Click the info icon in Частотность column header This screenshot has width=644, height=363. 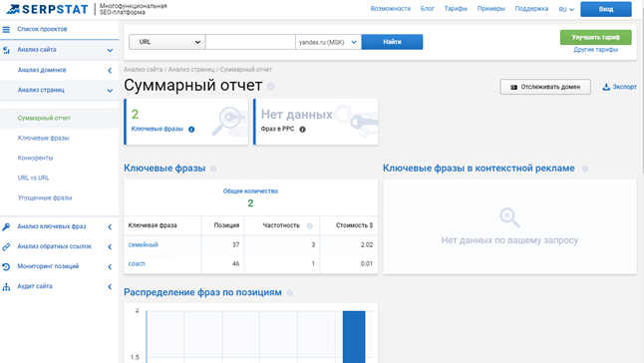310,225
